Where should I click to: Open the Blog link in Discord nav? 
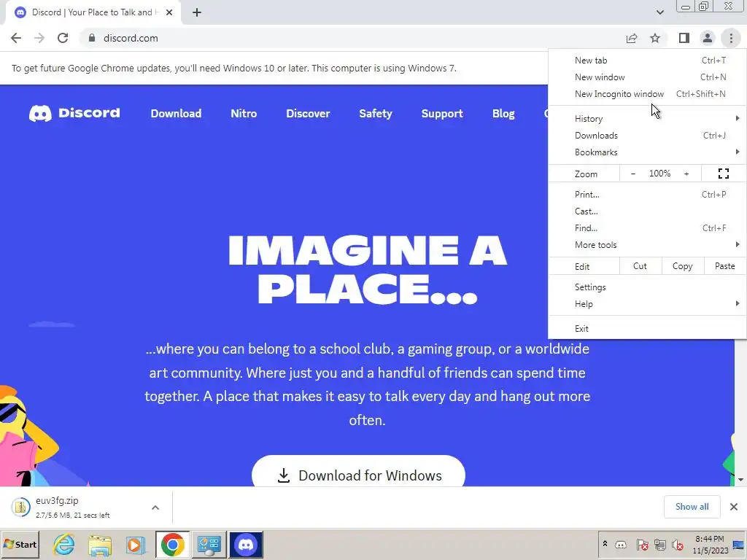click(503, 113)
